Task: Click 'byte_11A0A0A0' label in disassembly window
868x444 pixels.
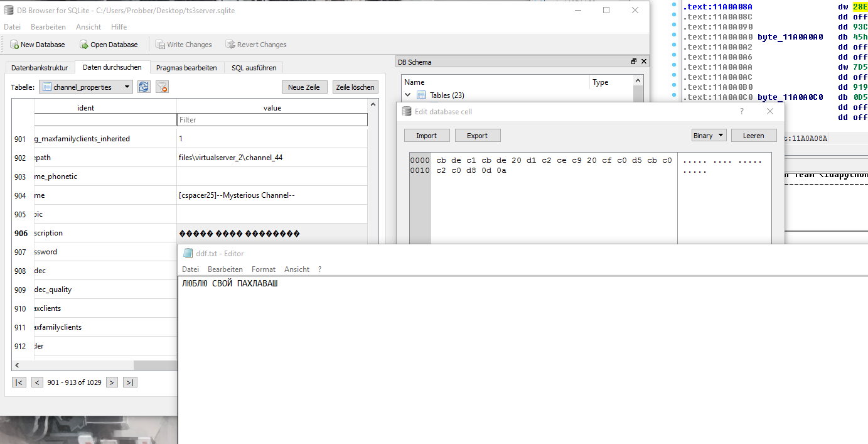Action: tap(790, 36)
